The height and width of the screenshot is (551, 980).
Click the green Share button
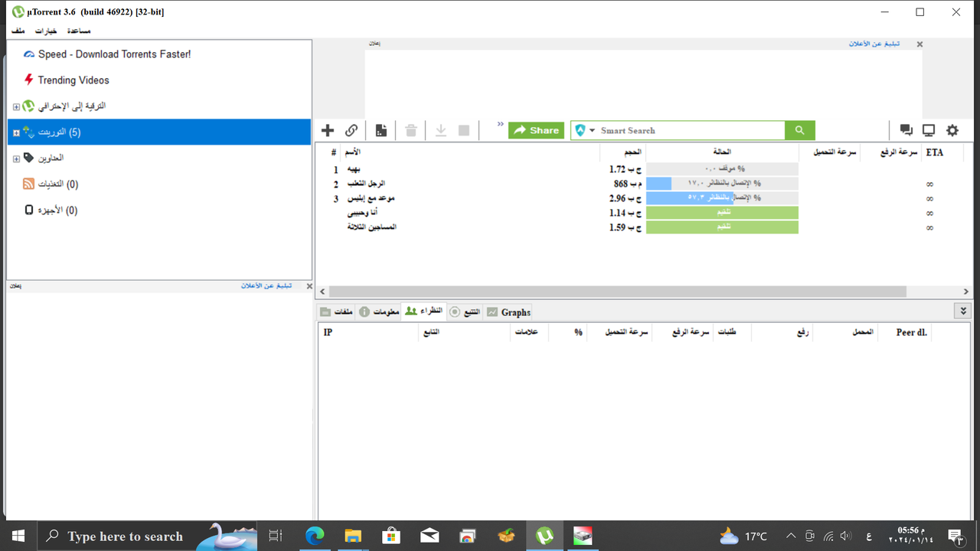pyautogui.click(x=536, y=130)
